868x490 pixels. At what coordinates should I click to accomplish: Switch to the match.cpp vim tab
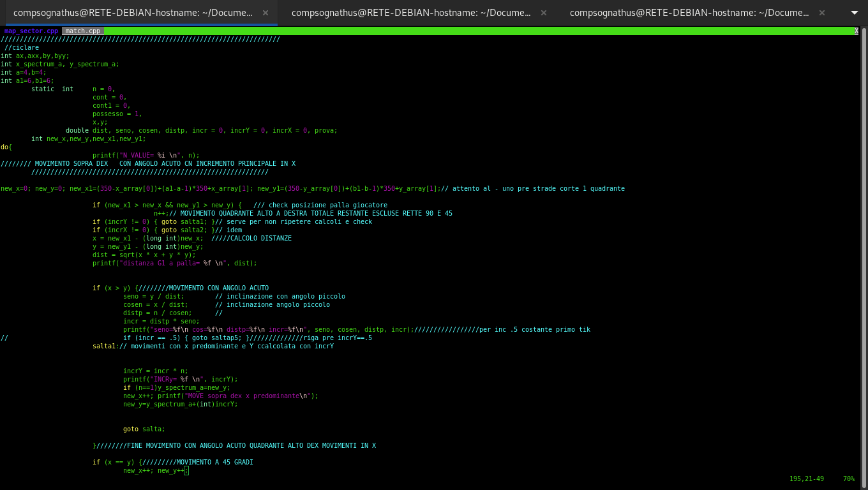pyautogui.click(x=83, y=31)
